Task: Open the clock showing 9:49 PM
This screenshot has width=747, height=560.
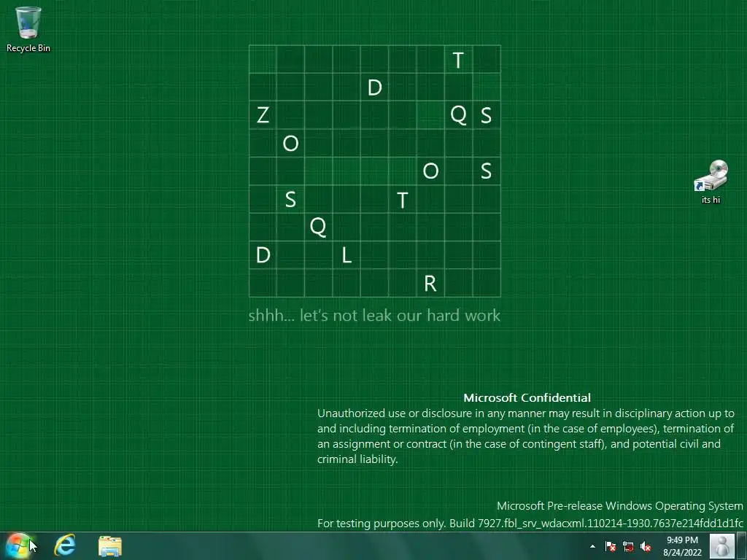Action: coord(682,546)
